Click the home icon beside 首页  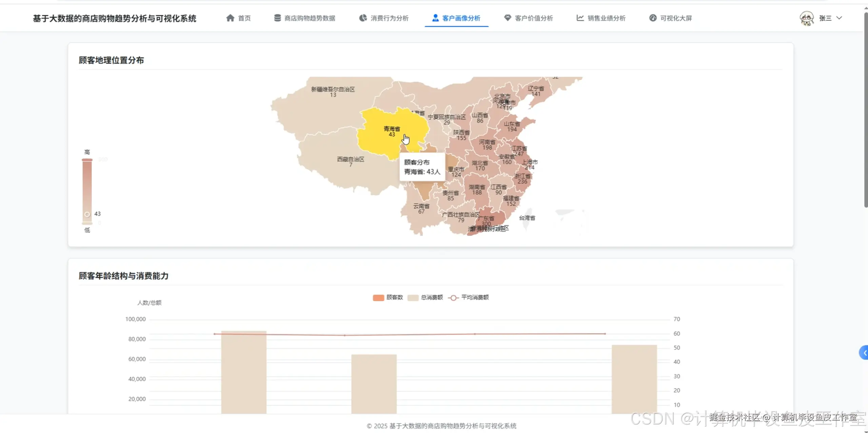[230, 18]
